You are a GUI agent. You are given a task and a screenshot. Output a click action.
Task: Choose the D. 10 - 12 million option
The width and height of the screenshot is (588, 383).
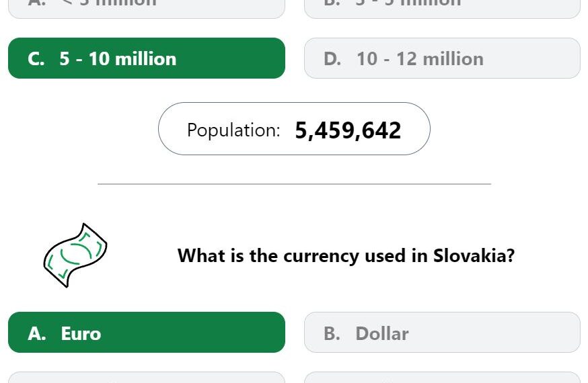coord(442,58)
